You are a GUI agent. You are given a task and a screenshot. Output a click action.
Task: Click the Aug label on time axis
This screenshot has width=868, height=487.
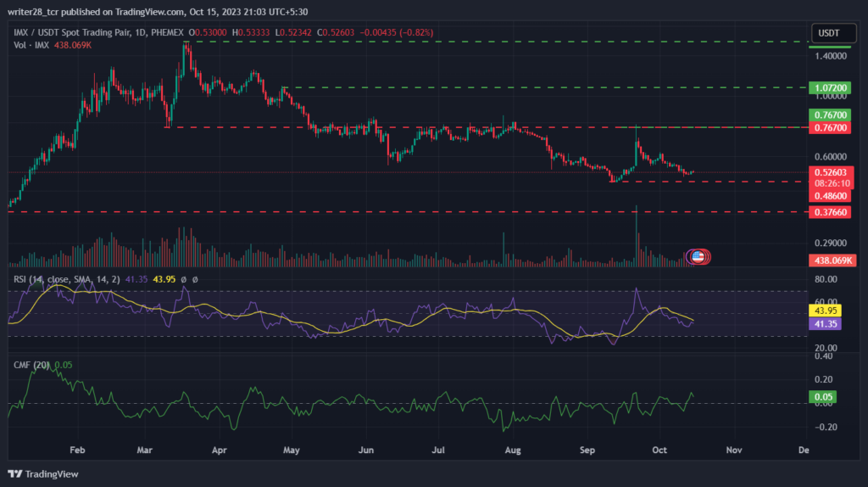tap(513, 450)
